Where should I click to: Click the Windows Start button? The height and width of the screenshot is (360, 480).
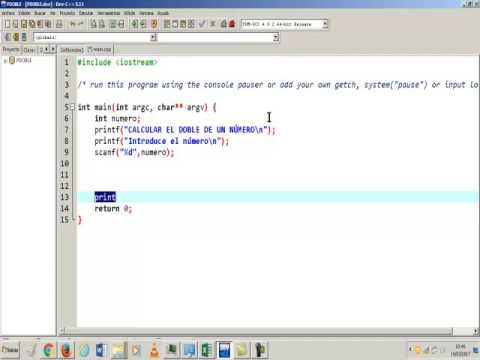tap(10, 350)
